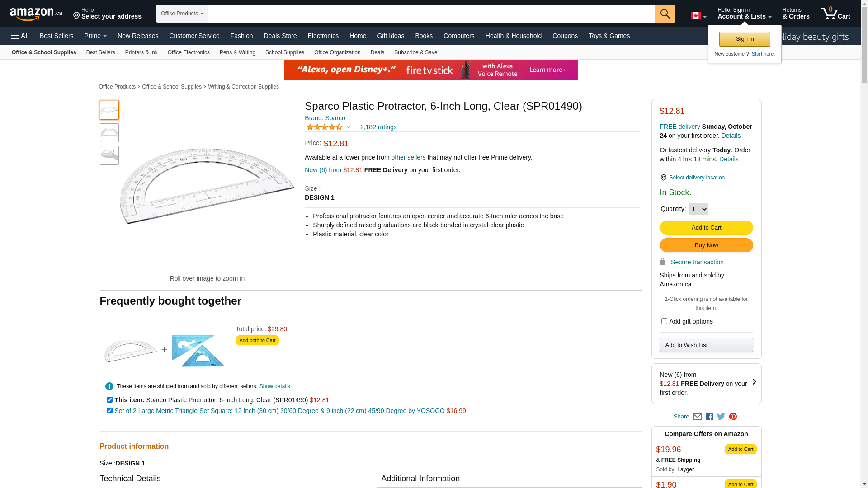Share via Facebook icon
868x488 pixels.
[x=709, y=417]
